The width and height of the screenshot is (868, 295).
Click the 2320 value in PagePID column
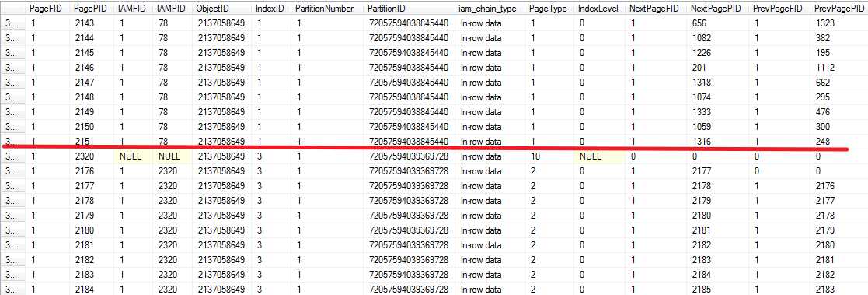click(92, 156)
